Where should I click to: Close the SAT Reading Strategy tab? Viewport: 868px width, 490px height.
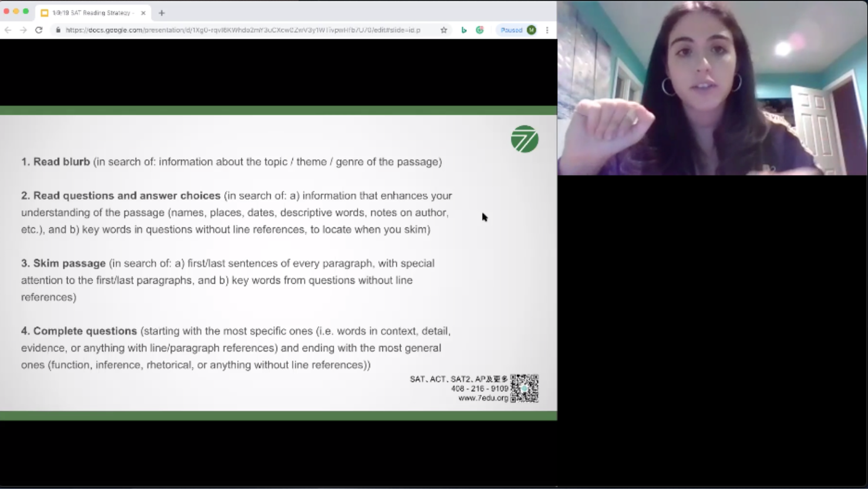(143, 12)
